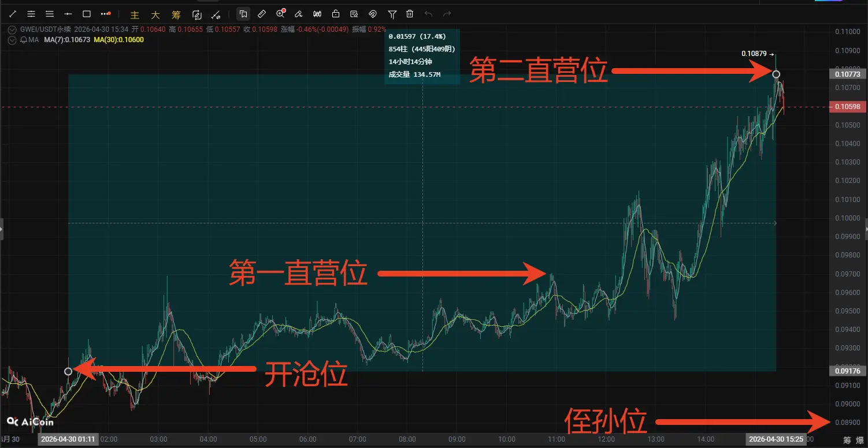Click the measurement start handle at 开仓位

pyautogui.click(x=68, y=371)
